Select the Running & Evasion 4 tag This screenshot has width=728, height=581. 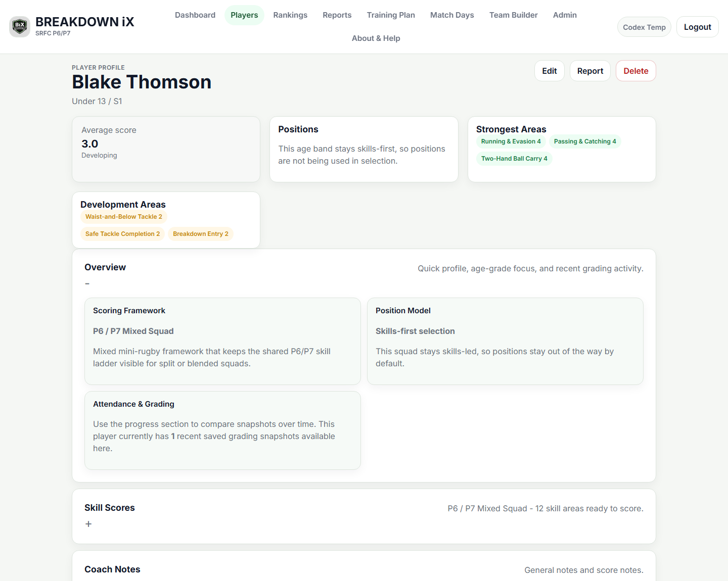tap(511, 141)
